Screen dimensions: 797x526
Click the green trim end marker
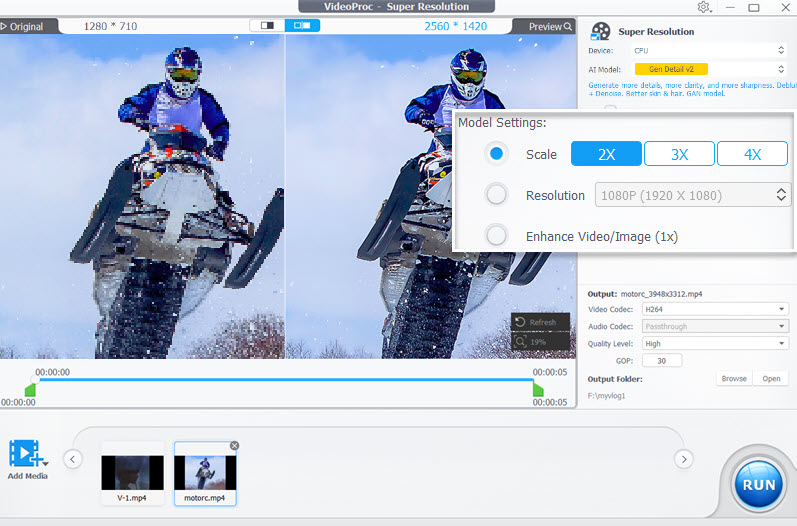click(x=538, y=389)
